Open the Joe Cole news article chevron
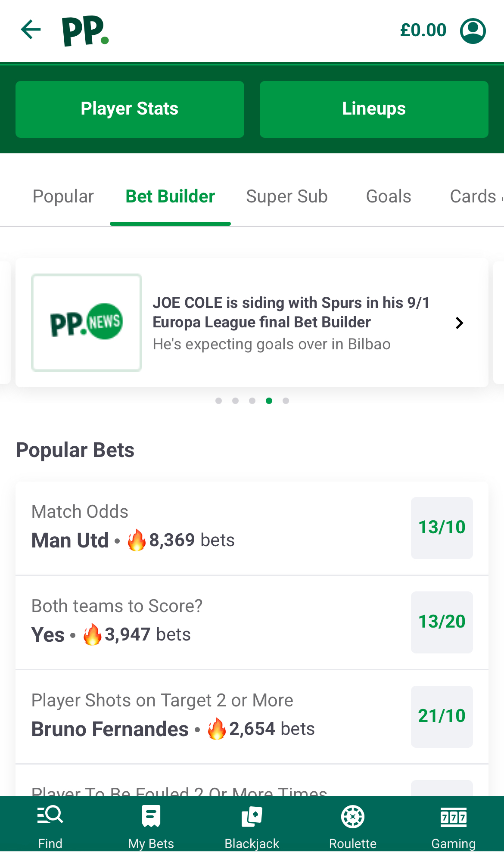The width and height of the screenshot is (504, 852). 459,322
